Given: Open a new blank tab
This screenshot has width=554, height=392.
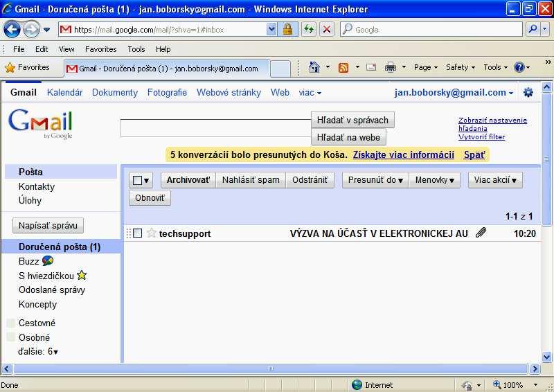Looking at the screenshot, I should [280, 69].
